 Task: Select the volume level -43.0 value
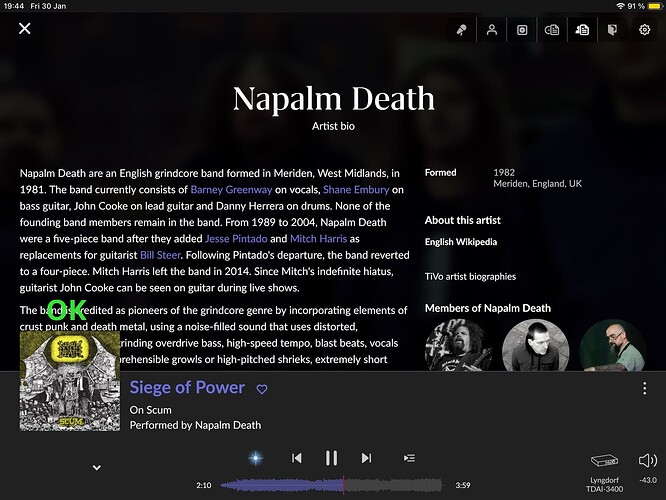(x=648, y=480)
